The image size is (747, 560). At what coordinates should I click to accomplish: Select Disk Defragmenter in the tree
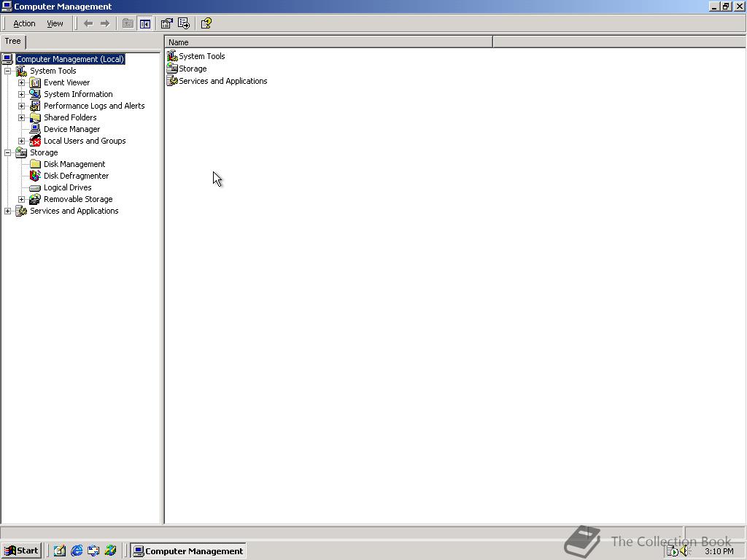(x=76, y=176)
